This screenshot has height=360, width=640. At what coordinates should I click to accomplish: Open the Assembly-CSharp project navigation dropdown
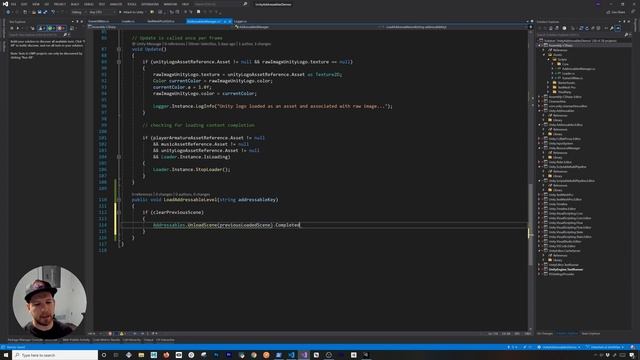pyautogui.click(x=161, y=27)
